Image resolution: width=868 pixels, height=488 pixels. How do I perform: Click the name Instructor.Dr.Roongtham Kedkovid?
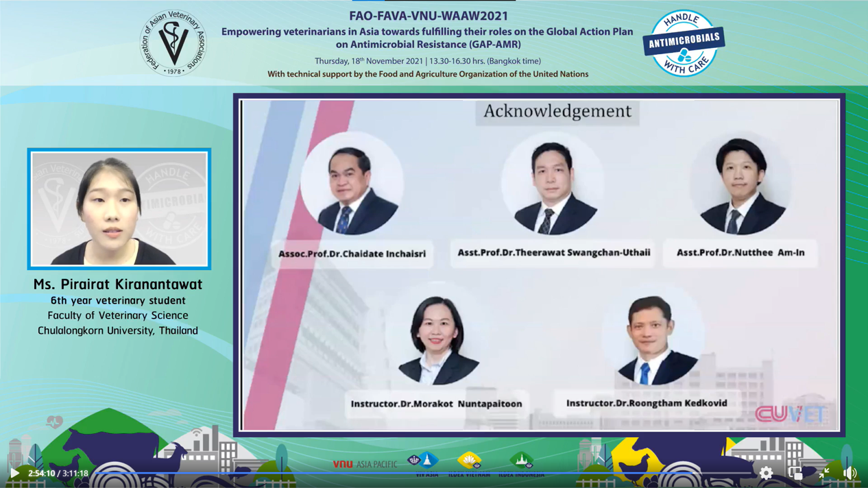pos(647,403)
